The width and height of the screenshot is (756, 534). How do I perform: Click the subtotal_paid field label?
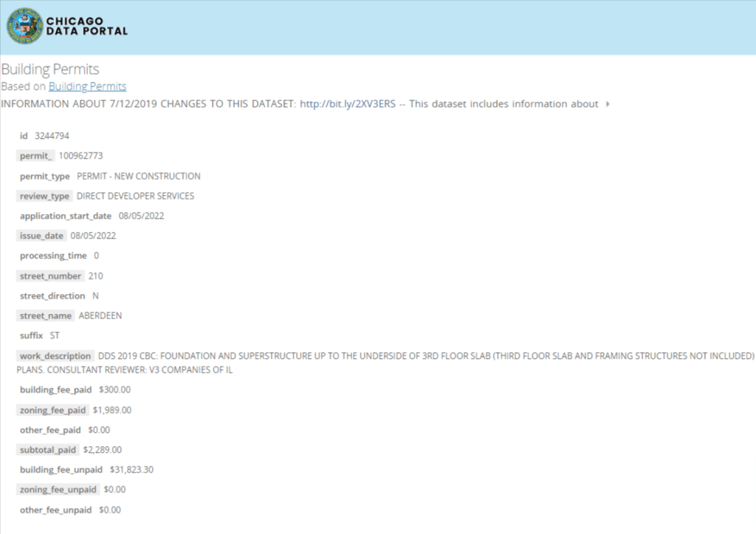pos(47,449)
